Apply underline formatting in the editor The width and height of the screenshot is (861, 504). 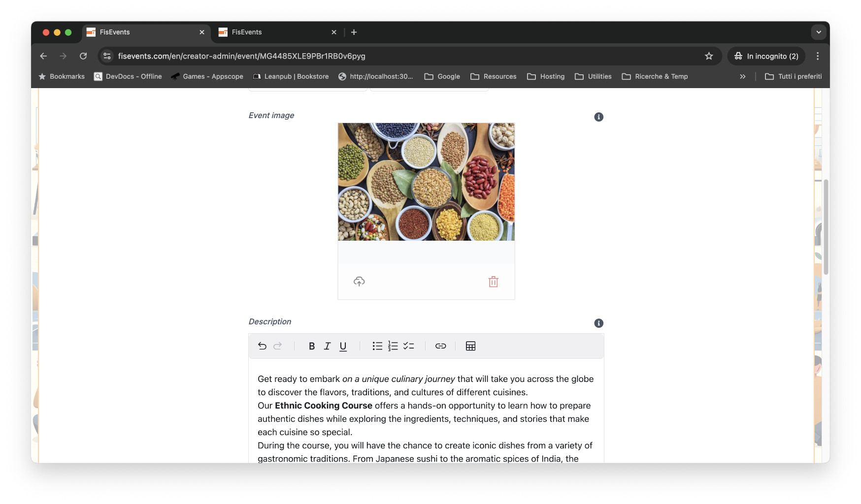343,346
